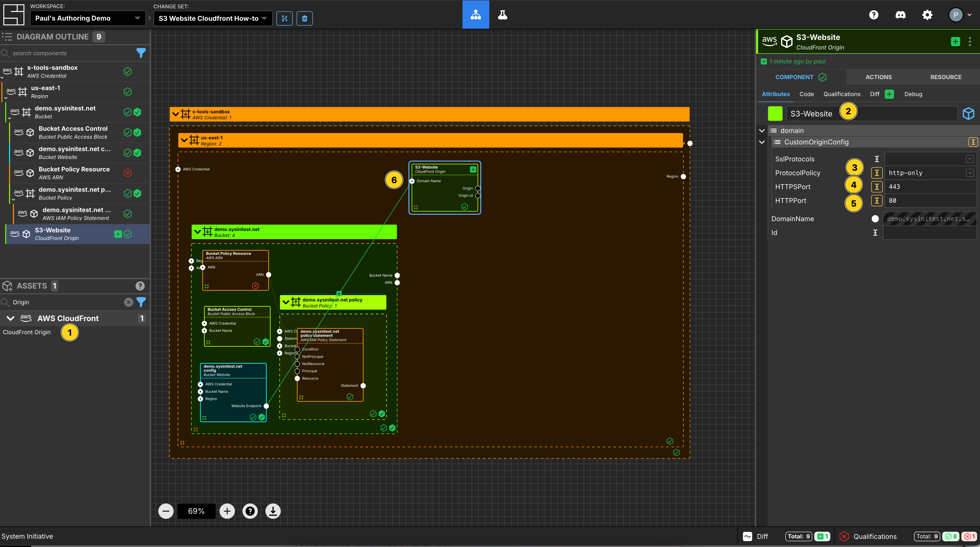The image size is (980, 547).
Task: Toggle the SslProtocols value source icon
Action: [876, 159]
